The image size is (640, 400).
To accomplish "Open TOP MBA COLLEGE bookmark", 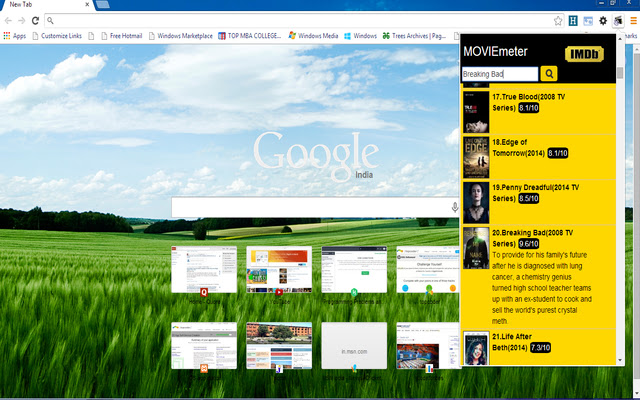I will (x=250, y=36).
